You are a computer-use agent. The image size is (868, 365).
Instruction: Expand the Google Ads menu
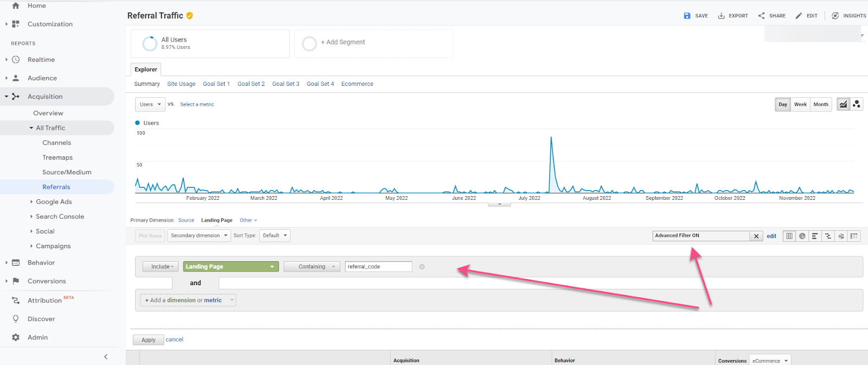[54, 202]
